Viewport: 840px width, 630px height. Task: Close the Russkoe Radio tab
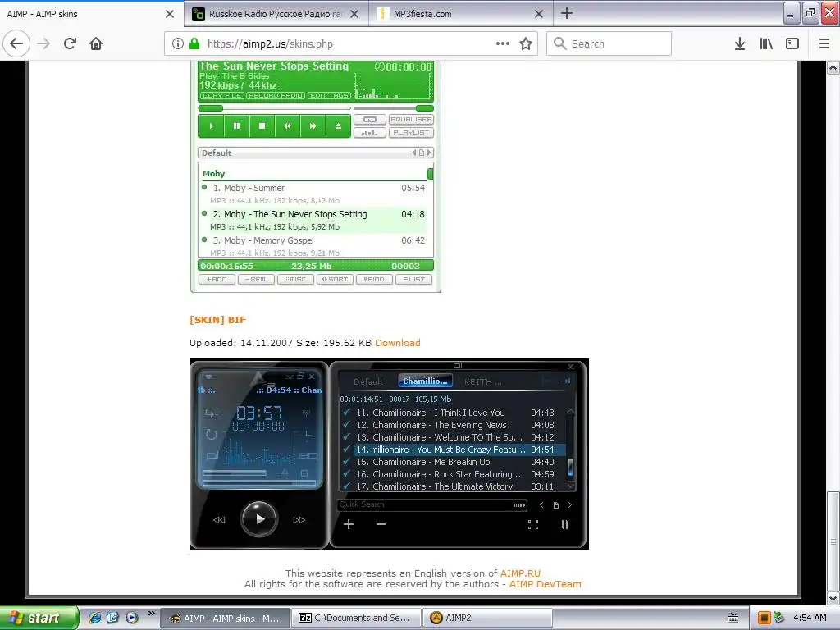pos(354,14)
